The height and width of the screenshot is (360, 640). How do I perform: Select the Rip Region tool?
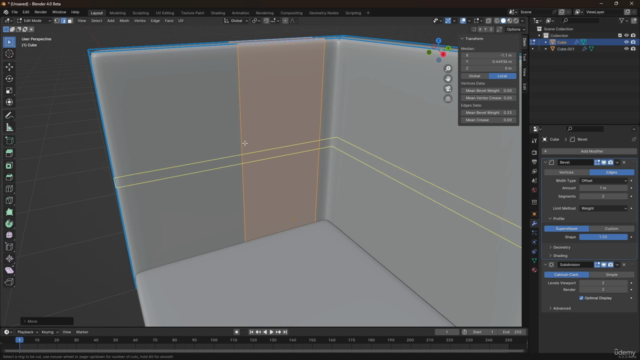tap(9, 282)
